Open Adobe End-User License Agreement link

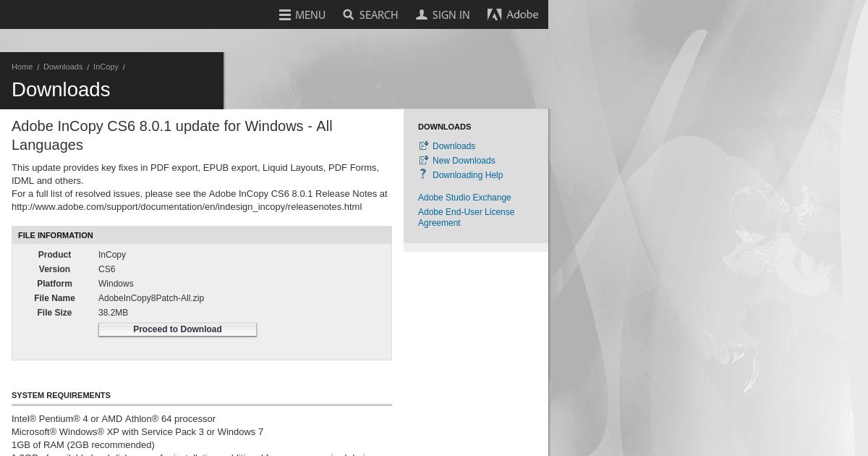pyautogui.click(x=467, y=217)
